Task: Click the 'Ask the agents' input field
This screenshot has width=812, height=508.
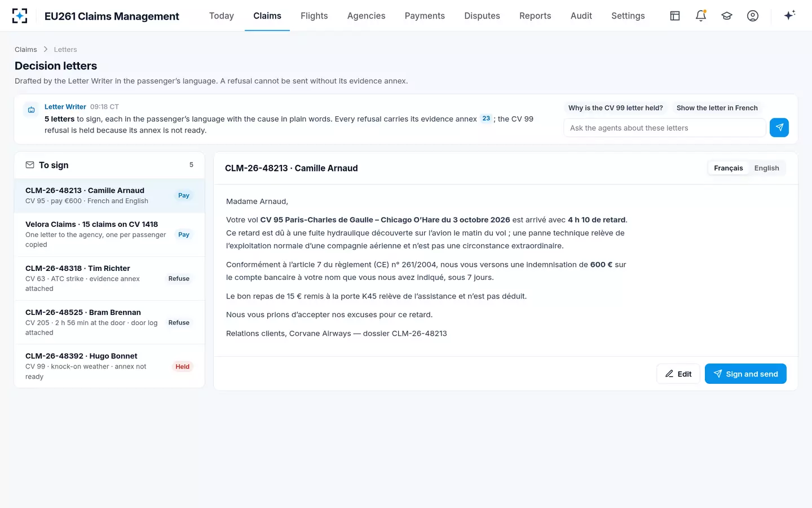Action: [664, 128]
